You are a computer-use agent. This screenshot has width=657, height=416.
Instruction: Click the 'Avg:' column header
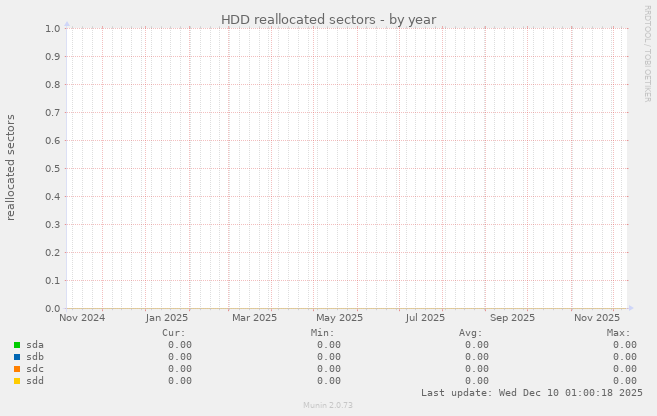471,333
